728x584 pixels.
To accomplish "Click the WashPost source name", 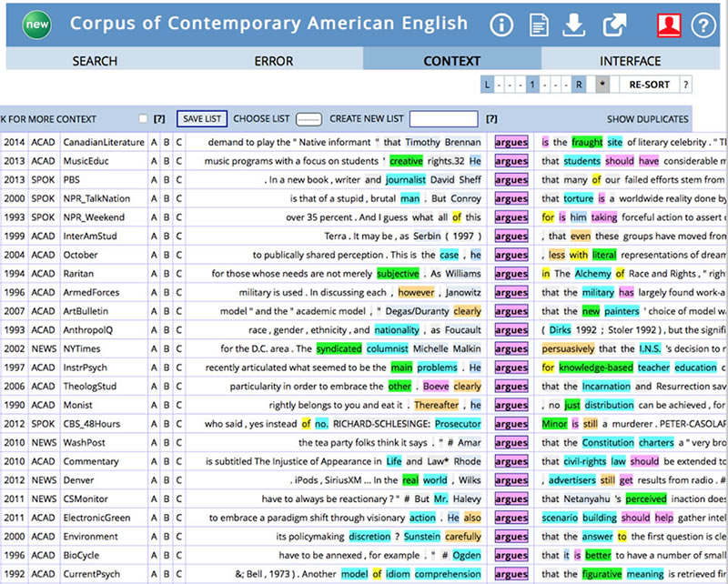I will tap(84, 442).
